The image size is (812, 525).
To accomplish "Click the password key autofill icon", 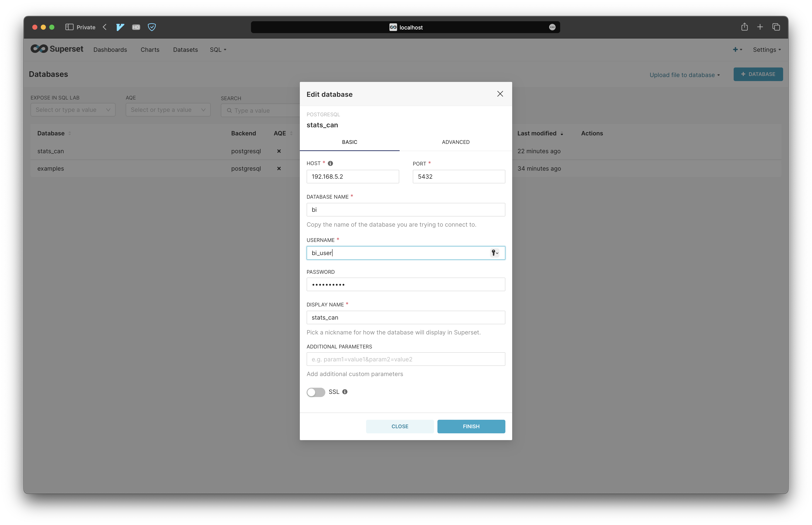I will pos(494,253).
